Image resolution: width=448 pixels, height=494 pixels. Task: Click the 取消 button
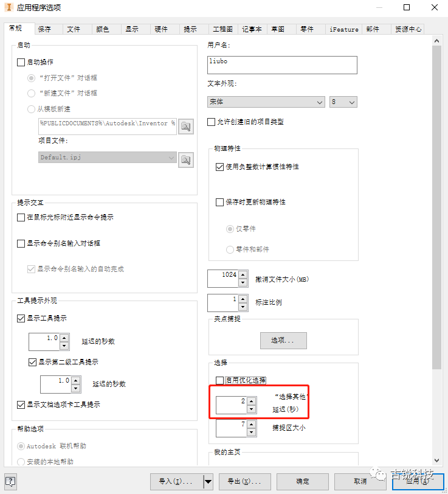point(360,482)
